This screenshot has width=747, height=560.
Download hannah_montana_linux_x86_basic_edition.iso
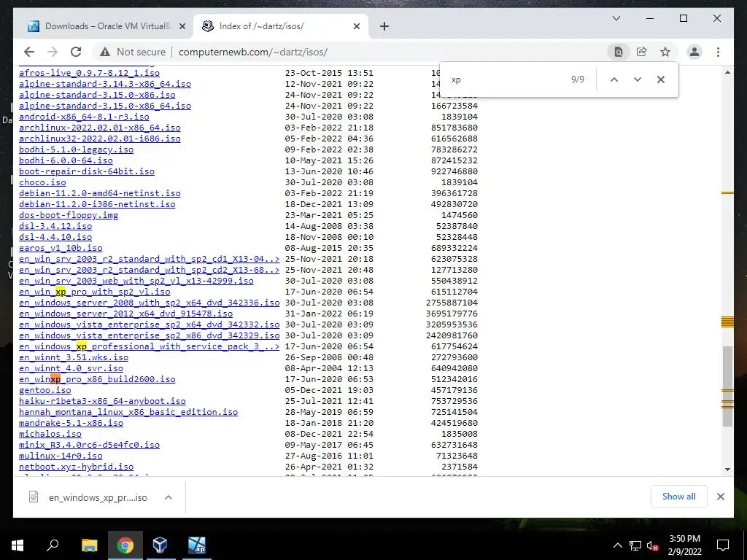click(x=128, y=413)
